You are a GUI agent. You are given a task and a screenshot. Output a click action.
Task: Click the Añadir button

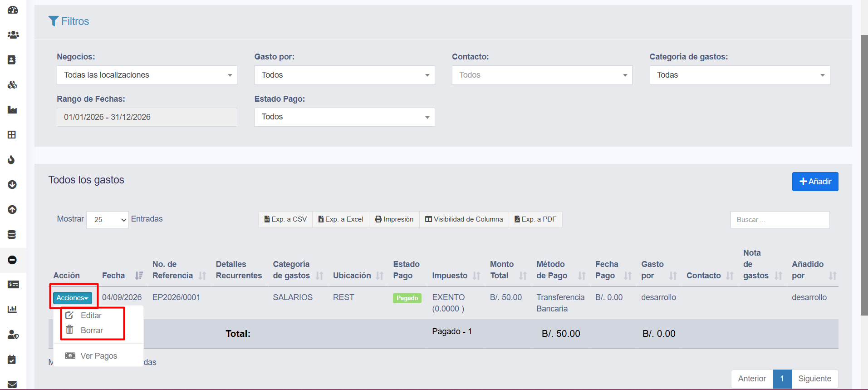(815, 182)
